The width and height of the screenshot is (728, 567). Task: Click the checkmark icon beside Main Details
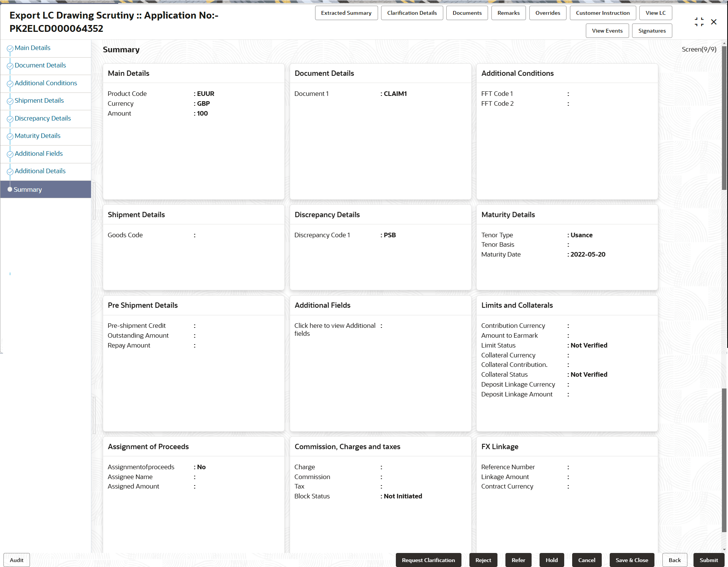coord(10,49)
